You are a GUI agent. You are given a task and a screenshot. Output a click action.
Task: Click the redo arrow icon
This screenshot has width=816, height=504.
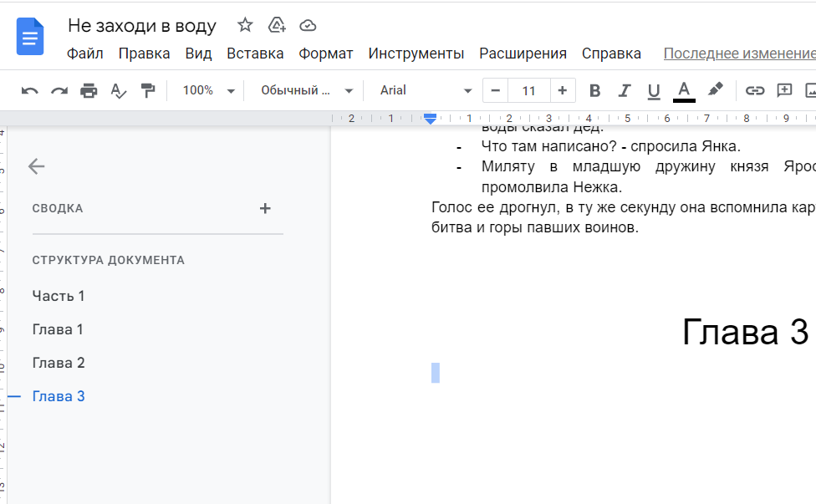pos(59,90)
